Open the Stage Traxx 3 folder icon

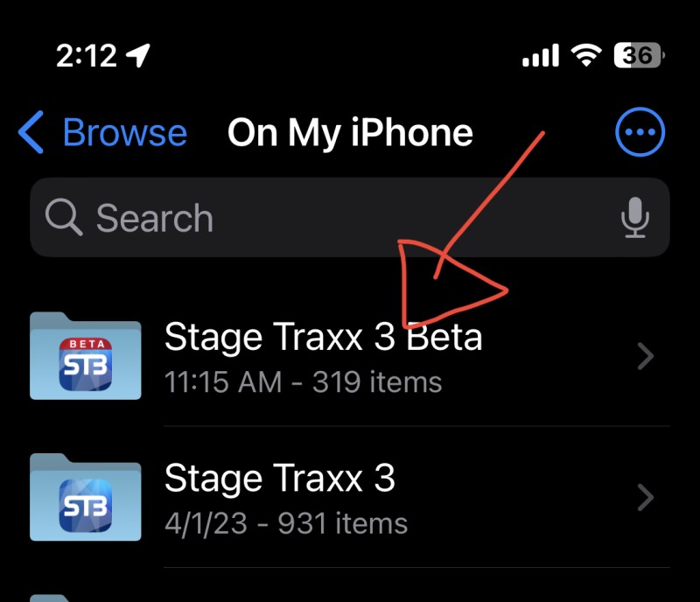click(86, 498)
